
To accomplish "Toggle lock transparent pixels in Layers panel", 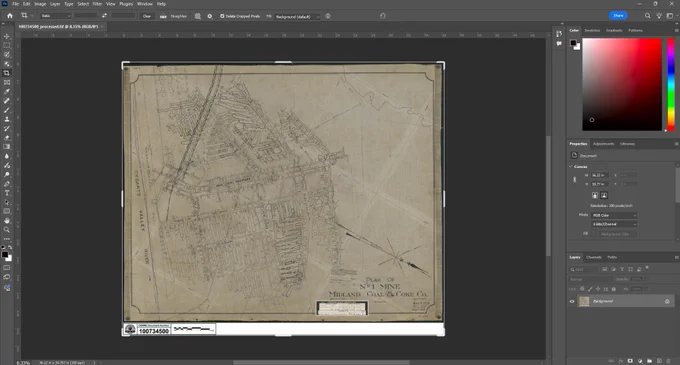I will click(x=582, y=289).
